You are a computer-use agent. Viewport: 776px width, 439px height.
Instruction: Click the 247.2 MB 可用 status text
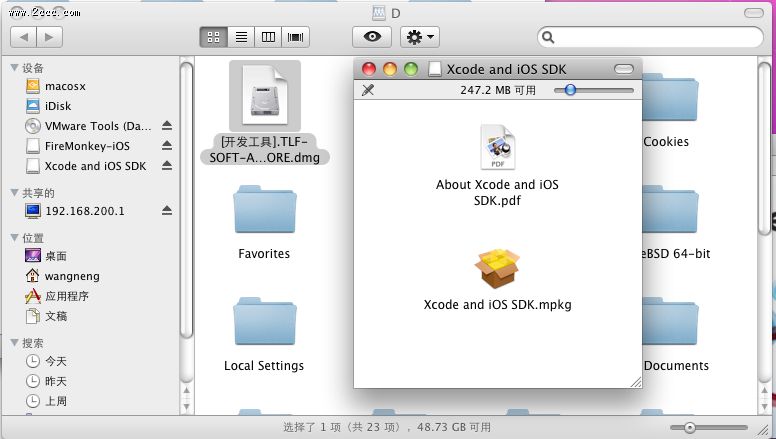(x=498, y=90)
